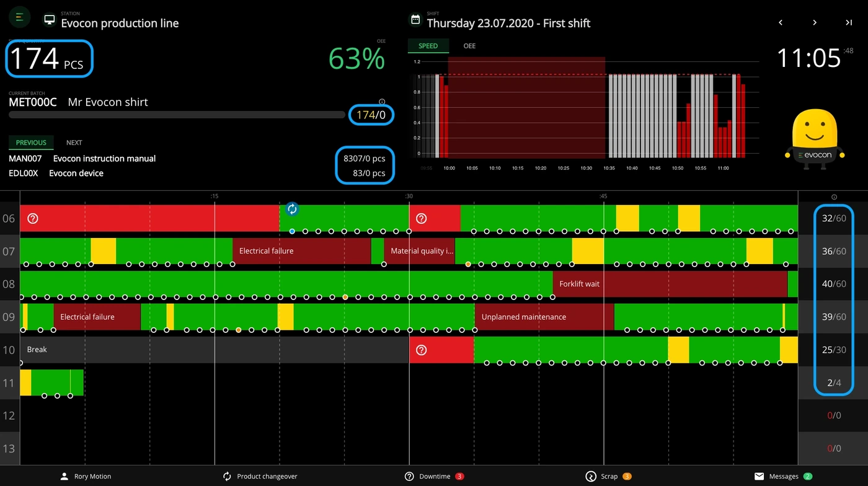The width and height of the screenshot is (868, 486).
Task: Click the blue dot marker in hour 06
Action: tap(292, 231)
